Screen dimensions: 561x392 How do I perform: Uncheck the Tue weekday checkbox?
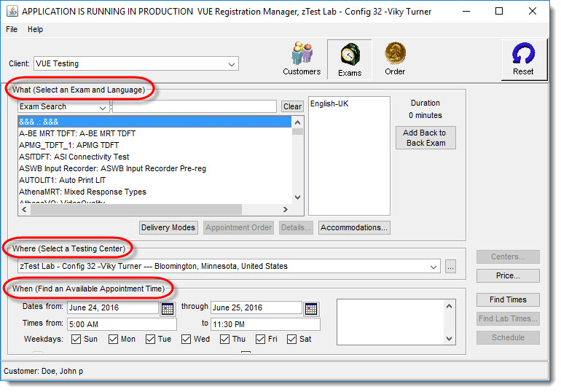[150, 339]
